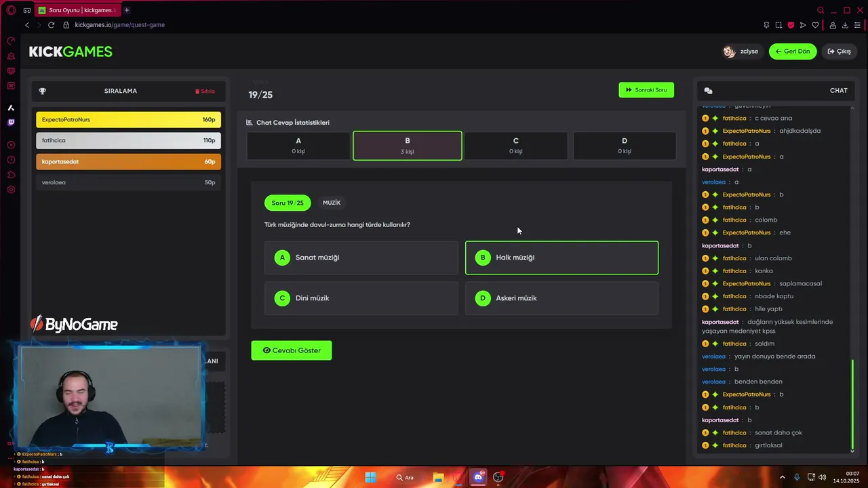Open History clock icon in sidebar
Image resolution: width=868 pixels, height=488 pixels.
pyautogui.click(x=11, y=160)
